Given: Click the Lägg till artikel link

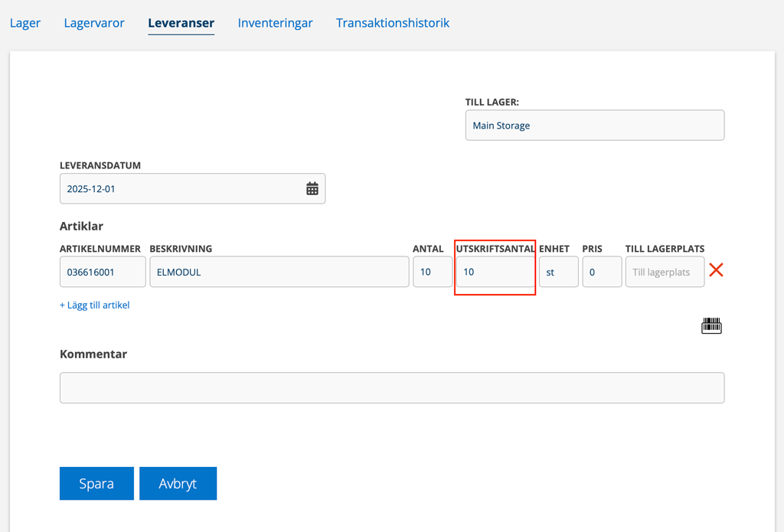Looking at the screenshot, I should tap(94, 305).
